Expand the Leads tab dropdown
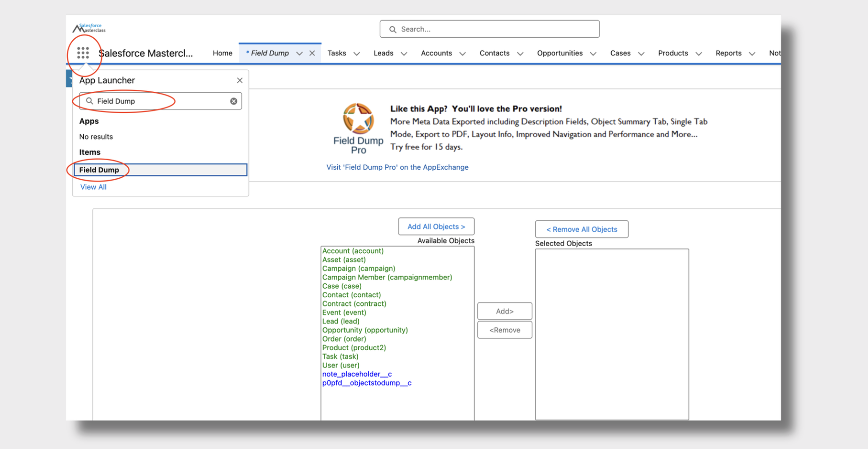Image resolution: width=868 pixels, height=449 pixels. pos(404,54)
